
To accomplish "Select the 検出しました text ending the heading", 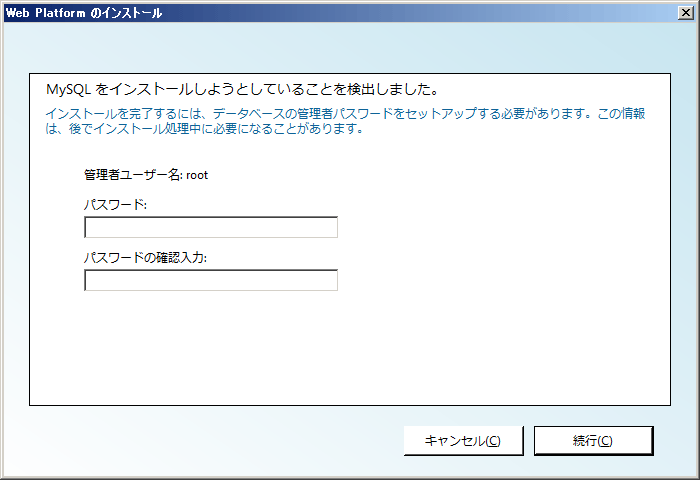I will point(393,89).
